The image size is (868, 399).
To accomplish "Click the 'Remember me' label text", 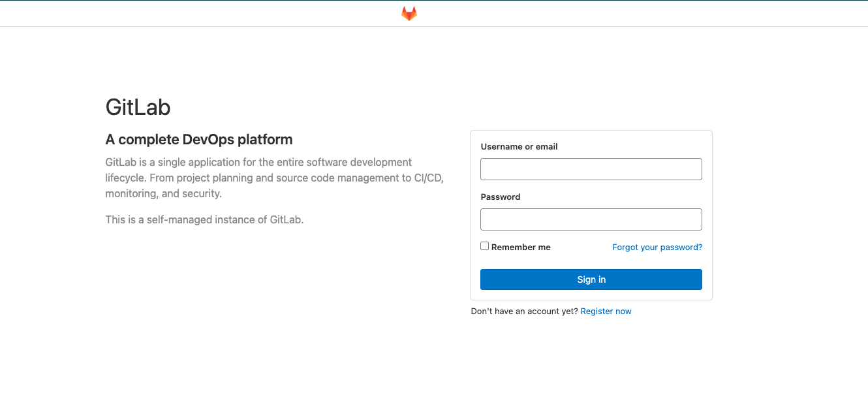I will click(x=521, y=247).
